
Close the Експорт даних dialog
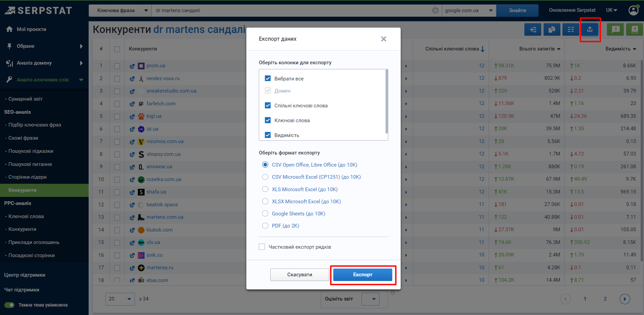[x=383, y=39]
